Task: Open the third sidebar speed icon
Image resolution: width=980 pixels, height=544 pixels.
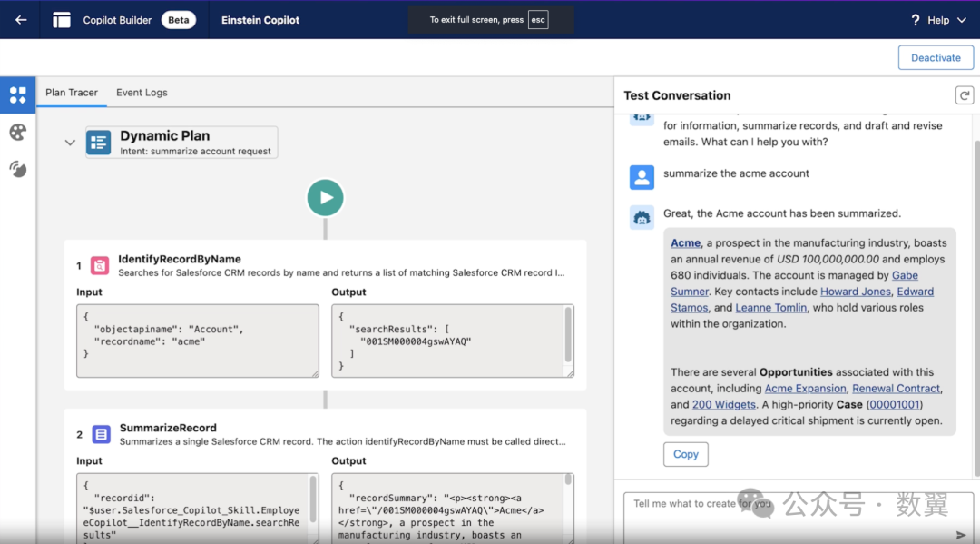Action: 18,169
